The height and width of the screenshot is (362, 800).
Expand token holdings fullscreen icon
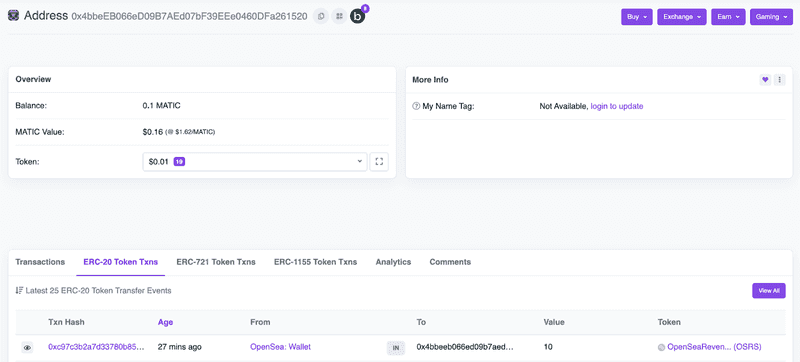point(379,162)
